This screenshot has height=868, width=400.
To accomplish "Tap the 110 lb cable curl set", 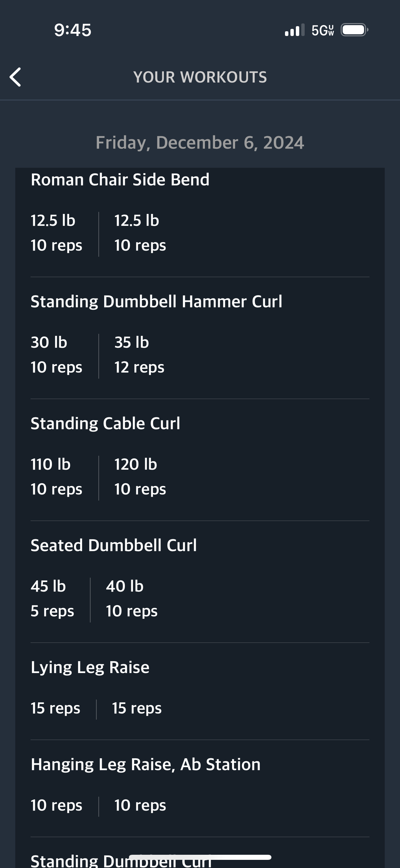I will (x=56, y=477).
